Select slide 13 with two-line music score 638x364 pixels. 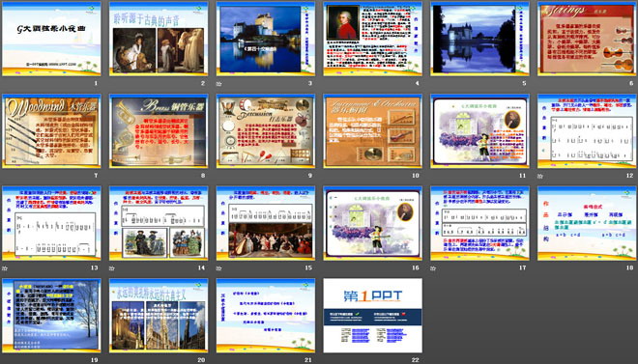coord(51,223)
